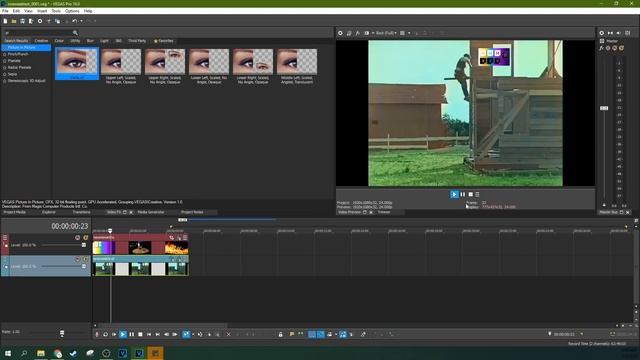Close the Video FX docked tab
The width and height of the screenshot is (640, 360).
pyautogui.click(x=131, y=212)
